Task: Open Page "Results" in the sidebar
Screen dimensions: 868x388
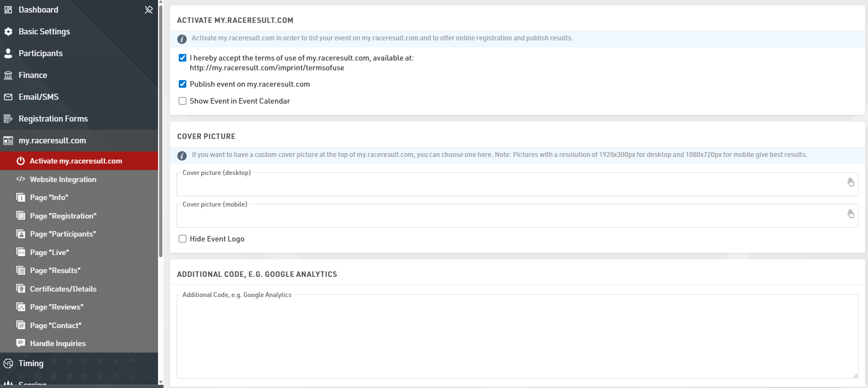Action: tap(55, 270)
